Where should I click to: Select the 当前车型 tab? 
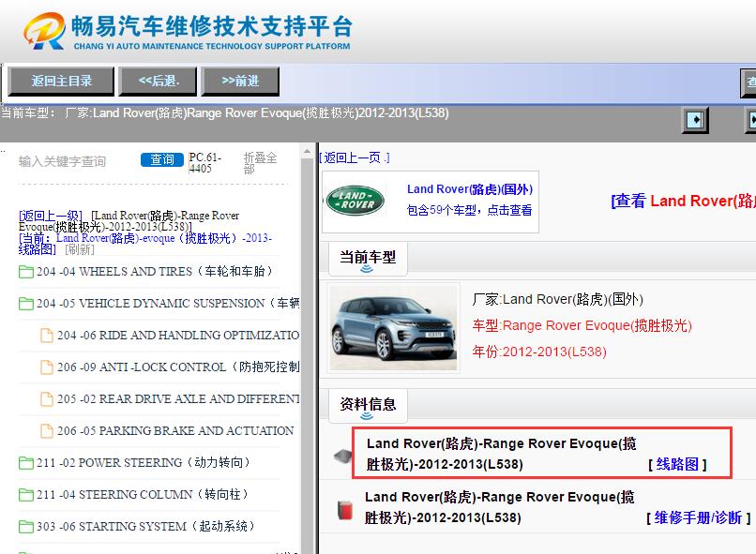point(368,259)
